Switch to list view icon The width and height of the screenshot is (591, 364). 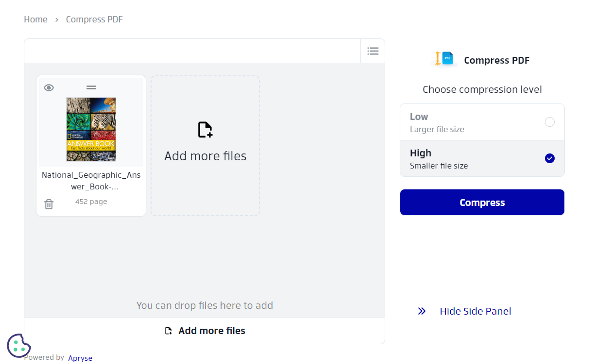point(373,51)
